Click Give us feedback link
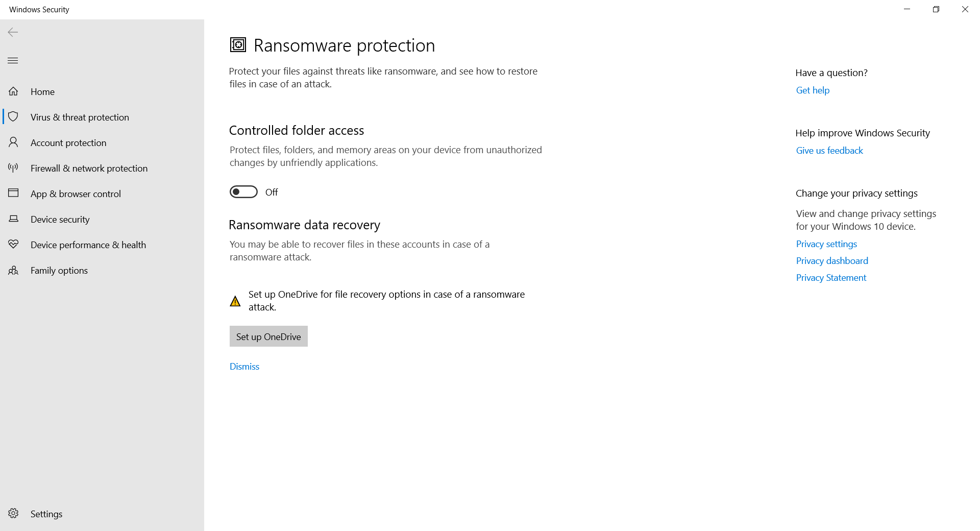Screen dimensions: 980x531 [829, 151]
